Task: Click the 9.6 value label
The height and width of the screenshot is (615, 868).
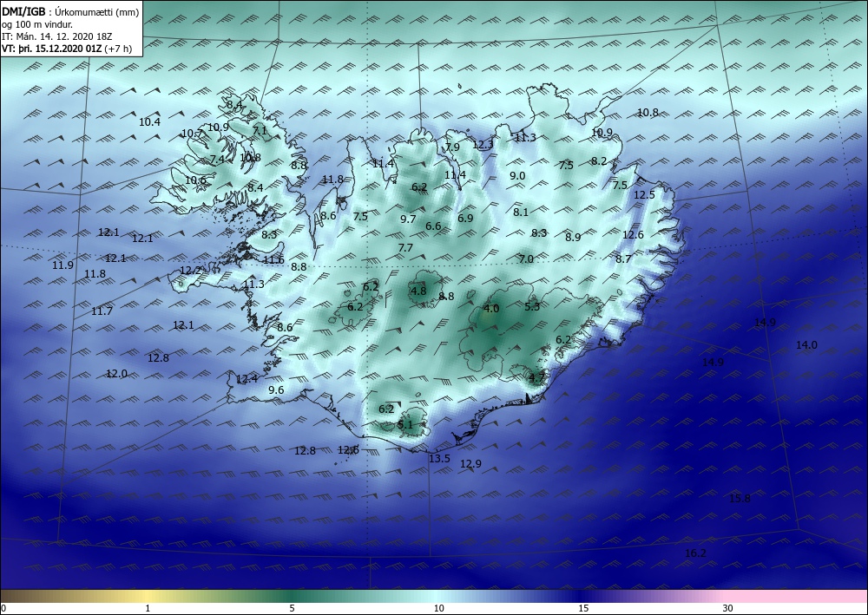Action: pos(276,390)
